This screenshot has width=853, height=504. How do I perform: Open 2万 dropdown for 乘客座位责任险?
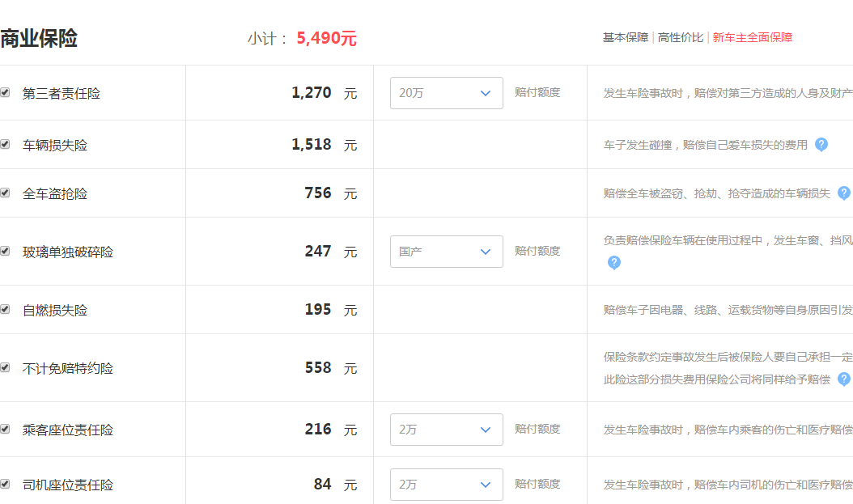pos(446,430)
